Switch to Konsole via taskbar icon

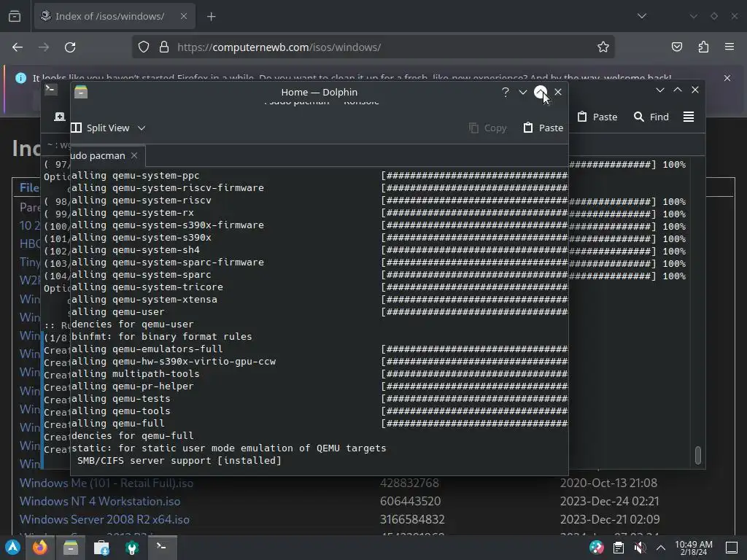tap(161, 547)
